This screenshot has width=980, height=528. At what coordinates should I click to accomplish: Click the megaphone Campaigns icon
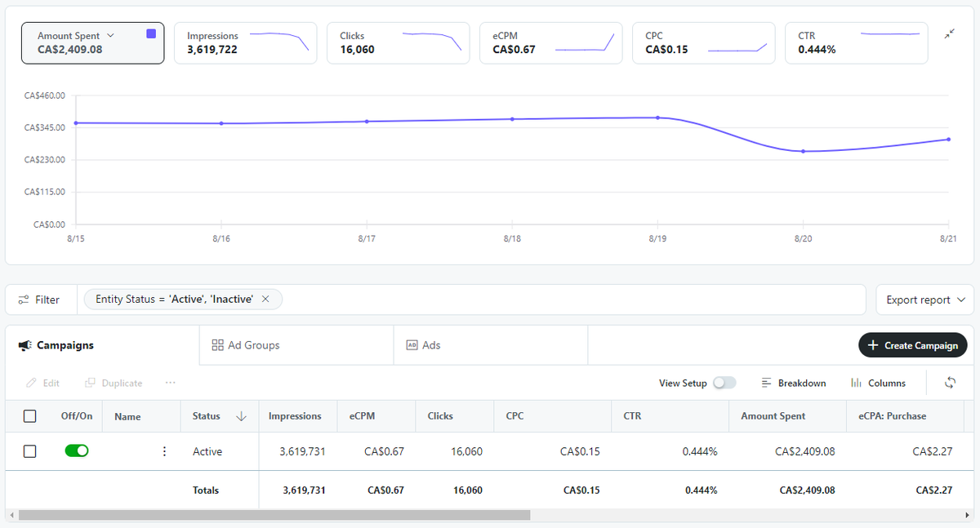[24, 345]
